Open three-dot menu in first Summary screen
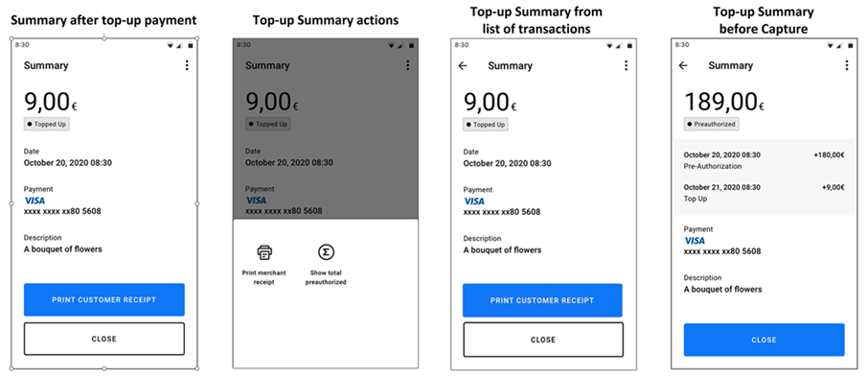The image size is (868, 377). (187, 65)
